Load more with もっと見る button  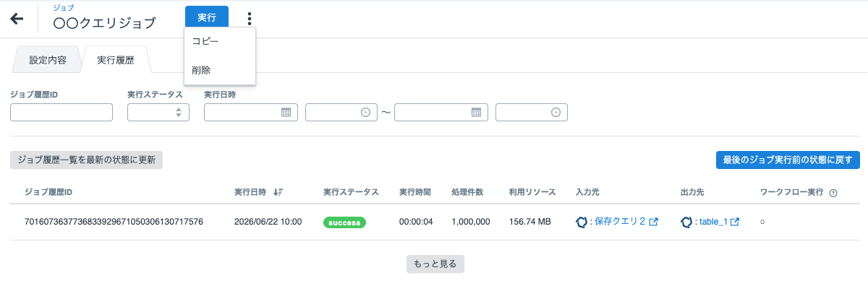click(435, 264)
